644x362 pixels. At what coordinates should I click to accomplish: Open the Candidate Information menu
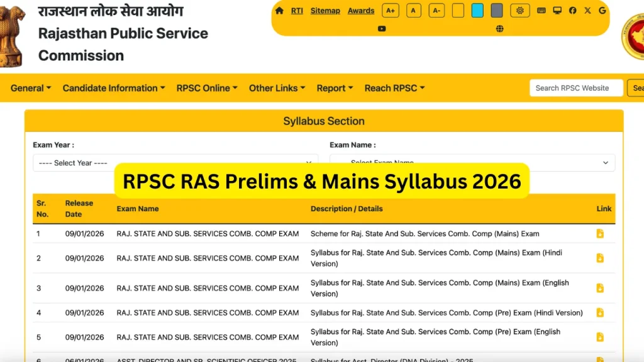coord(113,88)
